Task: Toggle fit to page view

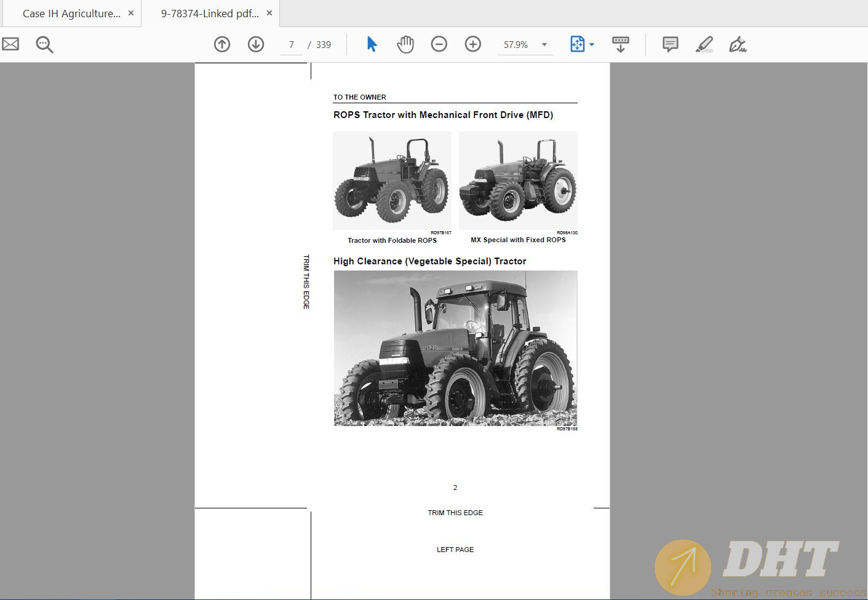Action: click(x=577, y=44)
